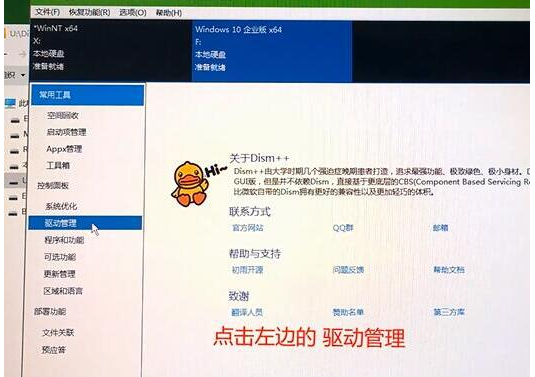The image size is (535, 377).
Task: Open 区域和语言 in the sidebar
Action: [x=63, y=291]
